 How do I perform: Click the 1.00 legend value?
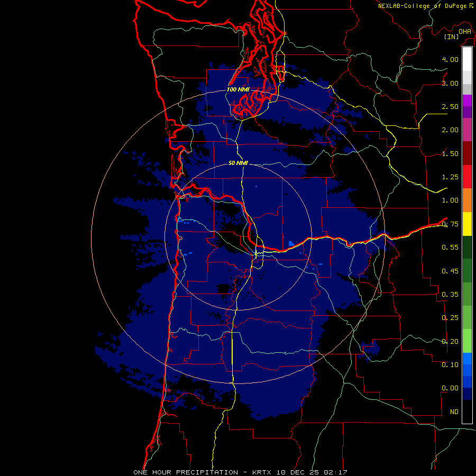450,200
